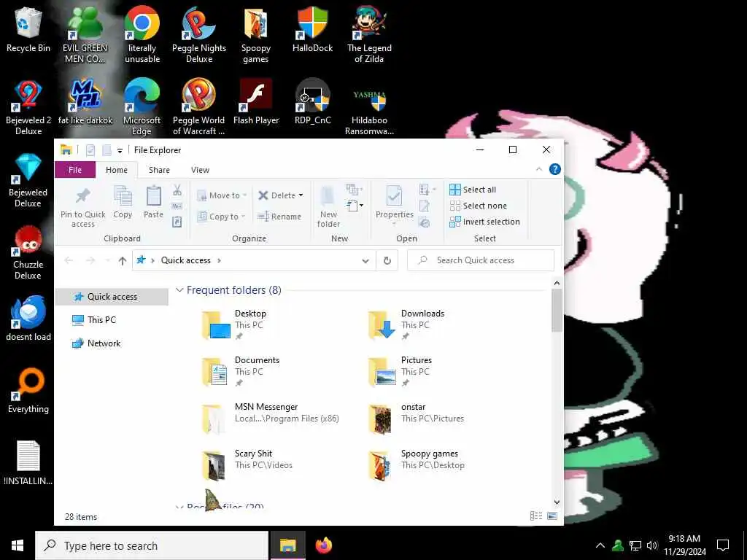Launch Bejeweled 2 Deluxe shortcut
The width and height of the screenshot is (747, 560).
[x=28, y=107]
